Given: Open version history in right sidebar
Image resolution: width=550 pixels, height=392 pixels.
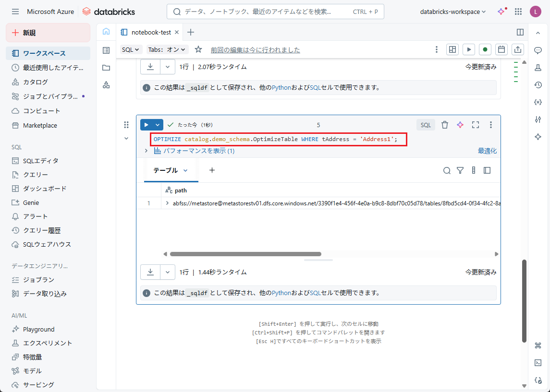Looking at the screenshot, I should (x=538, y=85).
